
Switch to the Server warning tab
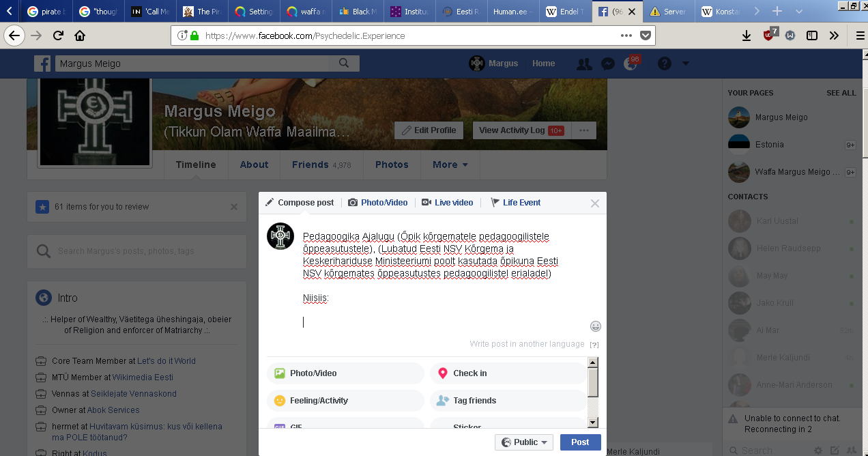click(x=669, y=12)
